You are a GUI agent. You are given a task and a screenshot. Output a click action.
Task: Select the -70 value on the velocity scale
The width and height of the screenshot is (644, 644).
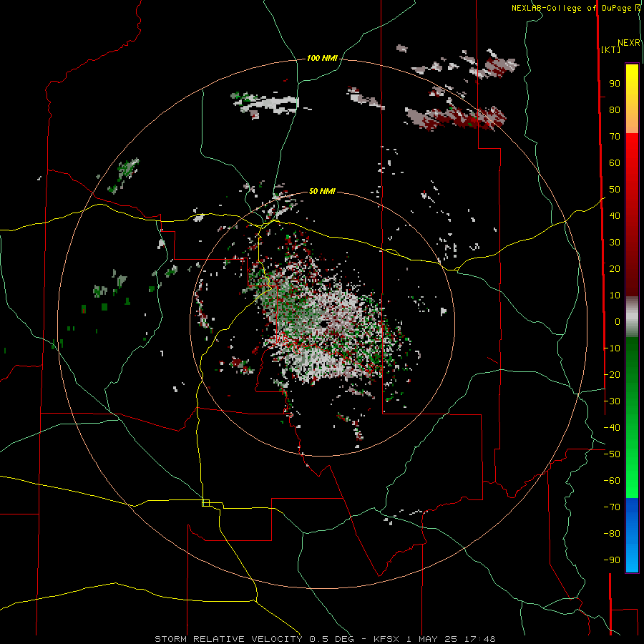point(612,507)
